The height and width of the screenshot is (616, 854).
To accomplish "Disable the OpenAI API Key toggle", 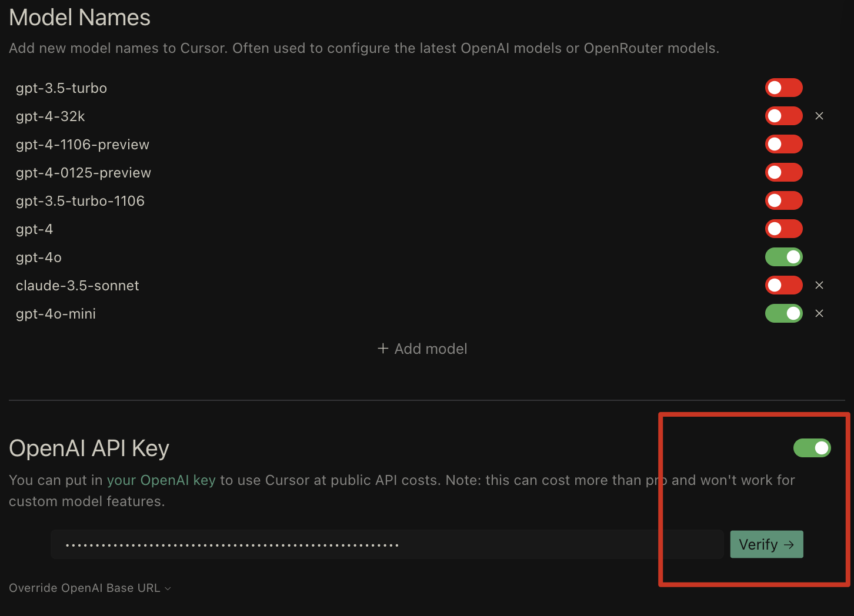I will coord(812,448).
